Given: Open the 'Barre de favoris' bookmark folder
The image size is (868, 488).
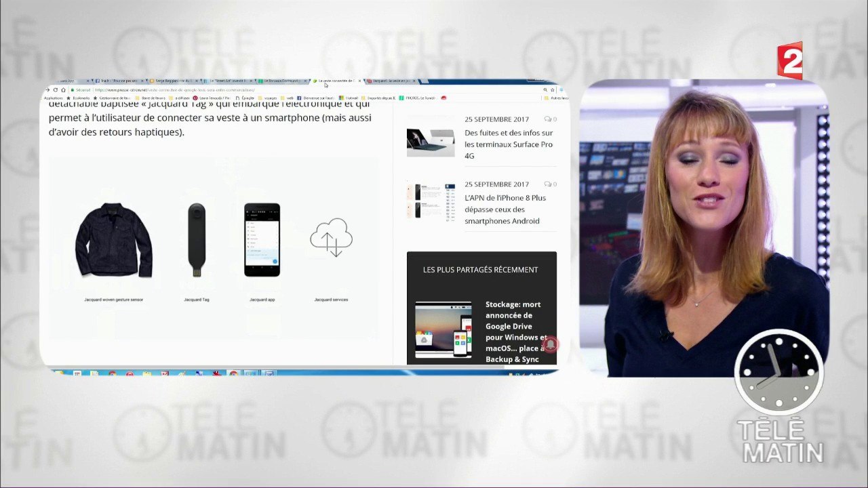Looking at the screenshot, I should [x=150, y=98].
